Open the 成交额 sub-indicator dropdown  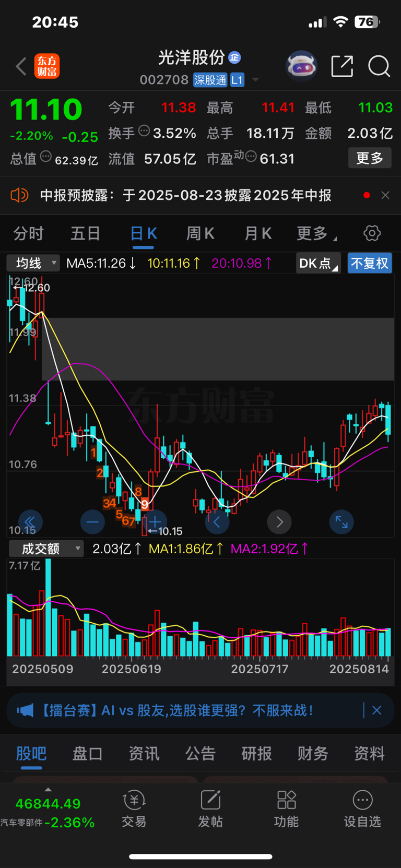[x=46, y=549]
